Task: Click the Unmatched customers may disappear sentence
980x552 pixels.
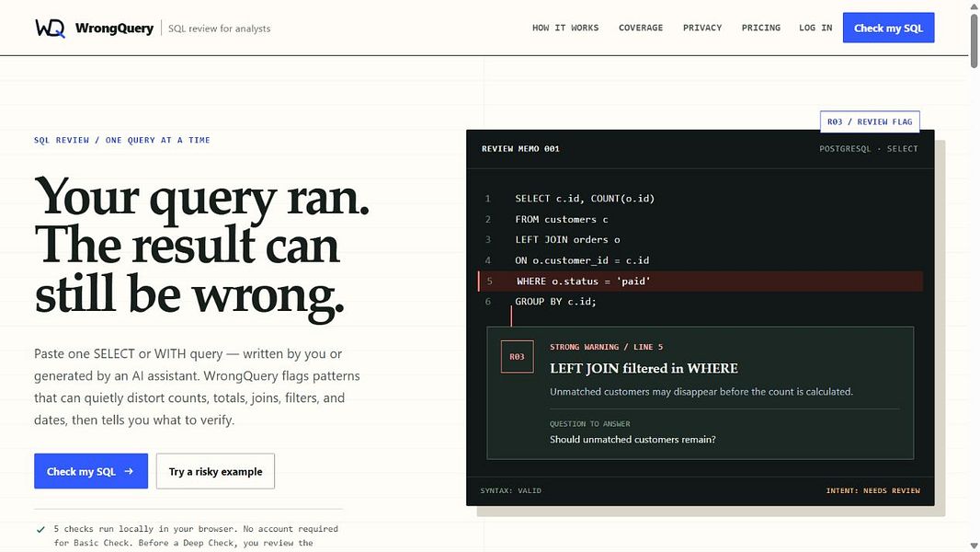Action: pos(701,392)
